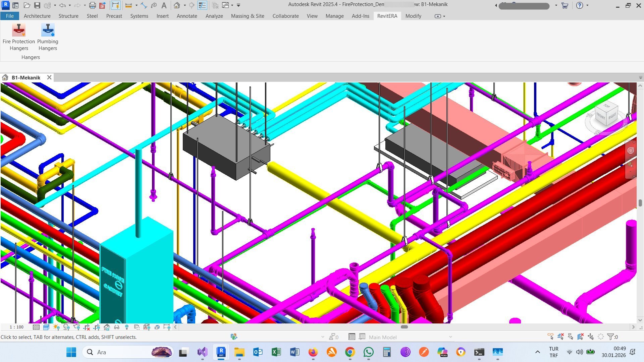
Task: Click the Print icon in quick access toolbar
Action: [93, 5]
